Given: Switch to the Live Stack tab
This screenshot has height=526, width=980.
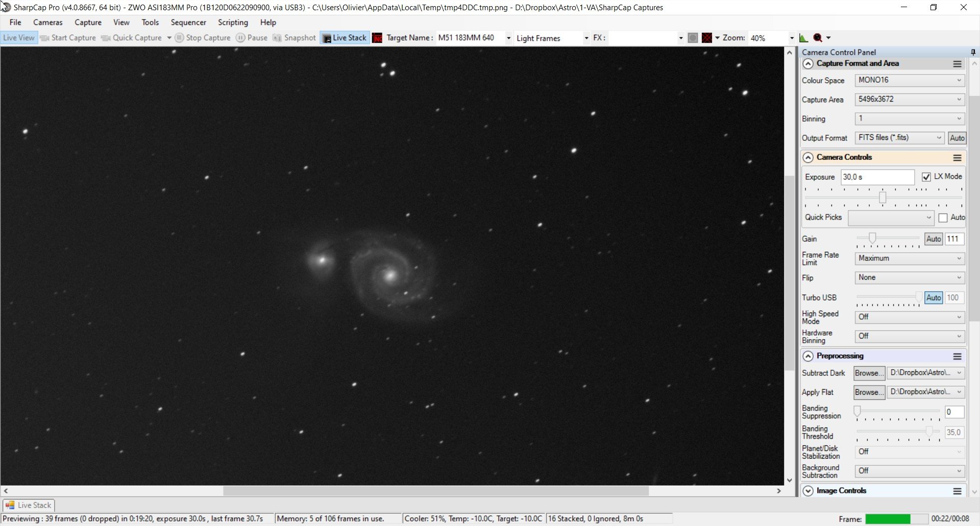Looking at the screenshot, I should click(x=29, y=505).
